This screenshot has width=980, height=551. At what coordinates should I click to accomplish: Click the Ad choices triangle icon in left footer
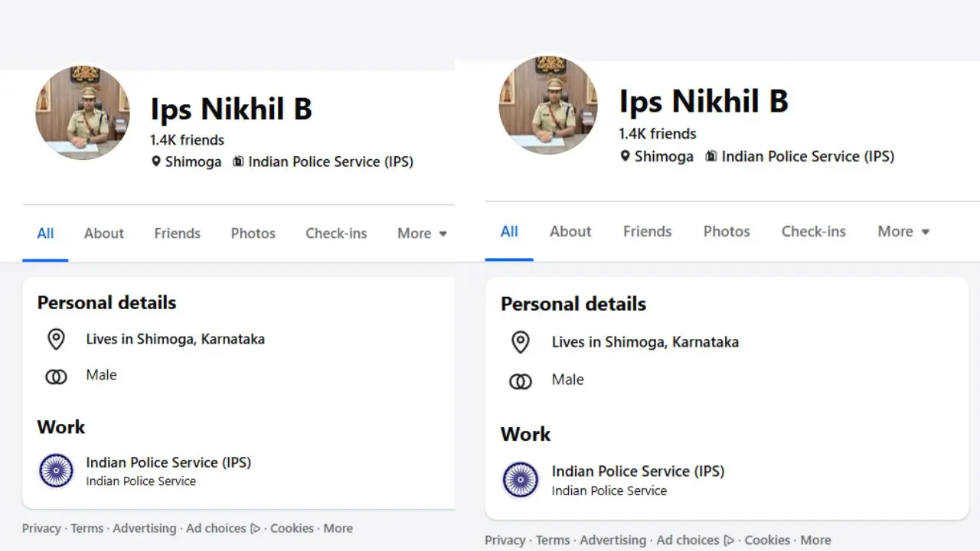tap(256, 528)
